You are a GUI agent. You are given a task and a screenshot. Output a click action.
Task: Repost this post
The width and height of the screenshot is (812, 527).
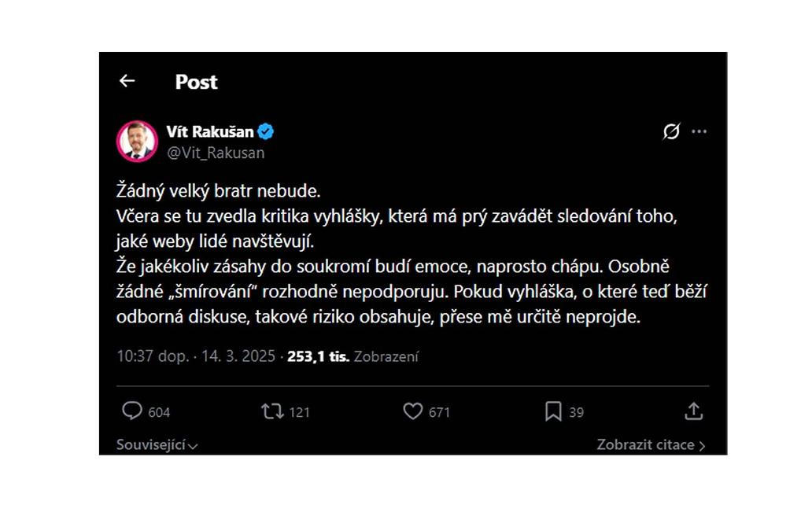[x=270, y=411]
